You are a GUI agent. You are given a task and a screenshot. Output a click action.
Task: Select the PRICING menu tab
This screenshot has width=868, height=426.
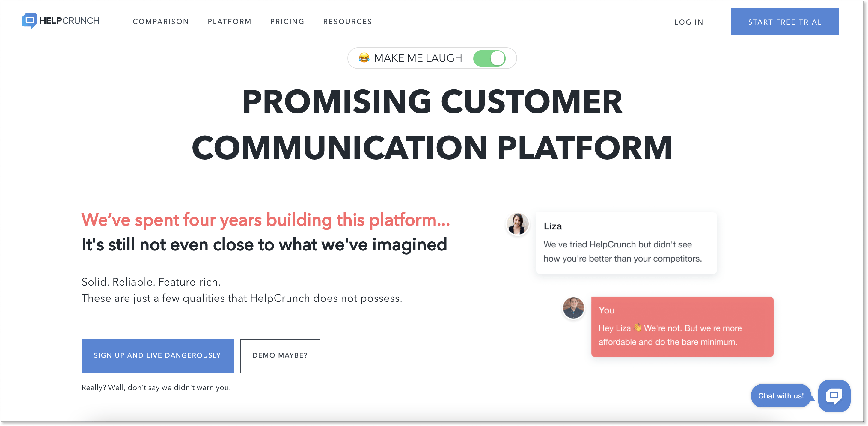point(288,22)
